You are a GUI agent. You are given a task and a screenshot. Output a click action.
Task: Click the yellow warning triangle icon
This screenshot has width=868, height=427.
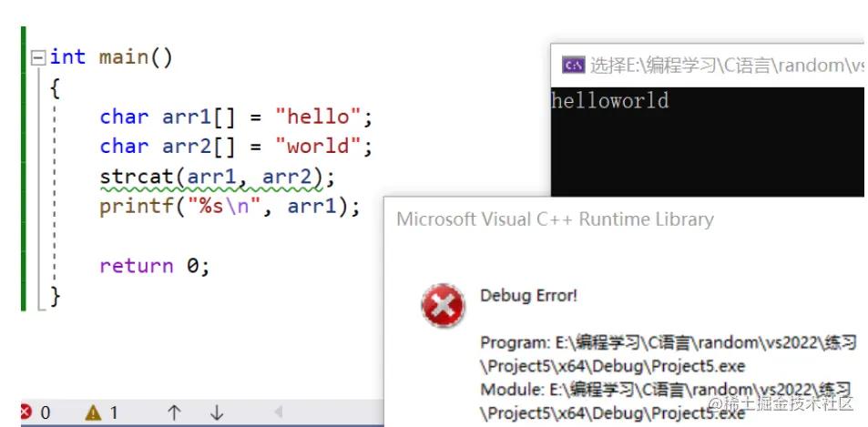93,412
